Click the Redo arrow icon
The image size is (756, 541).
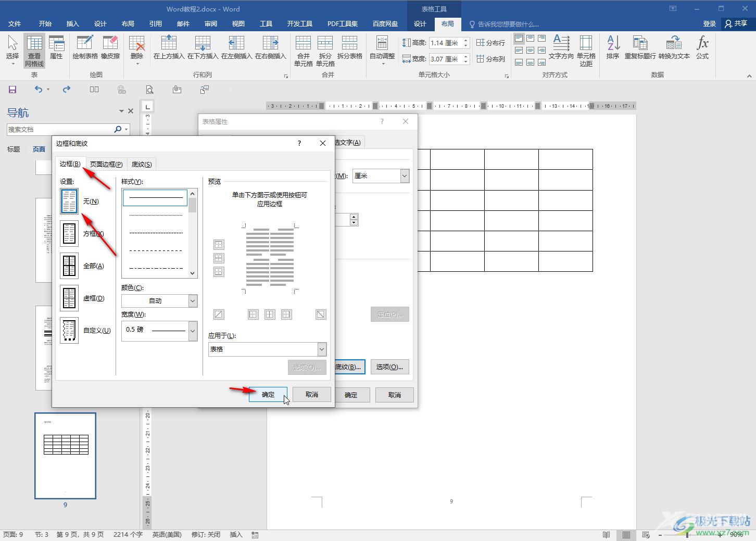[67, 90]
